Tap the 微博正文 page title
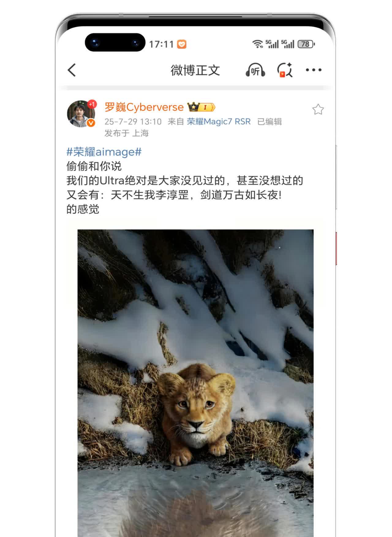This screenshot has height=537, width=392. 195,70
